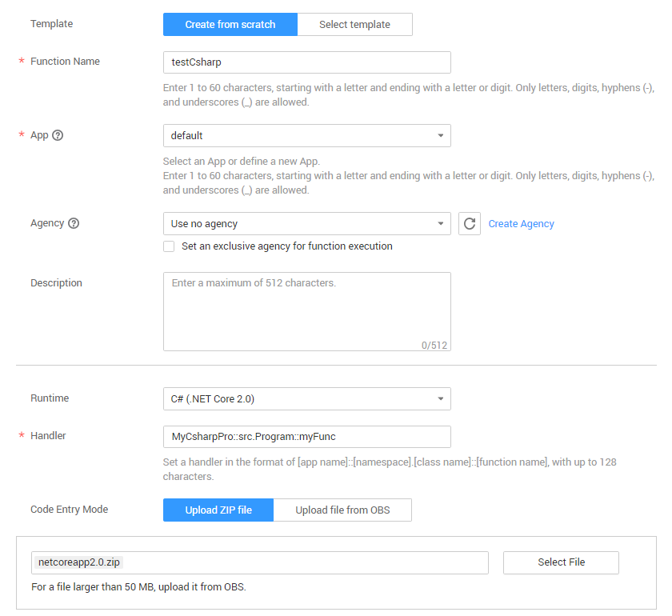This screenshot has width=672, height=616.
Task: Select the Create from scratch tab
Action: [x=230, y=25]
